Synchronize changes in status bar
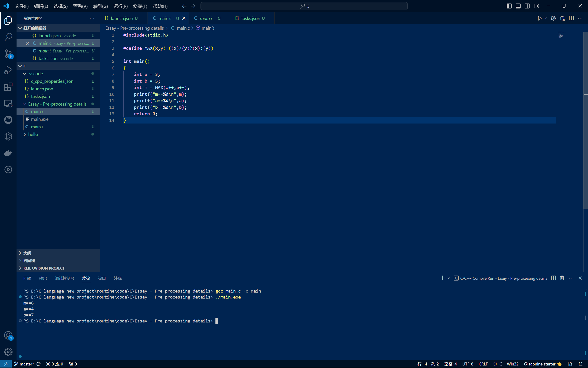The image size is (588, 368). click(x=38, y=364)
